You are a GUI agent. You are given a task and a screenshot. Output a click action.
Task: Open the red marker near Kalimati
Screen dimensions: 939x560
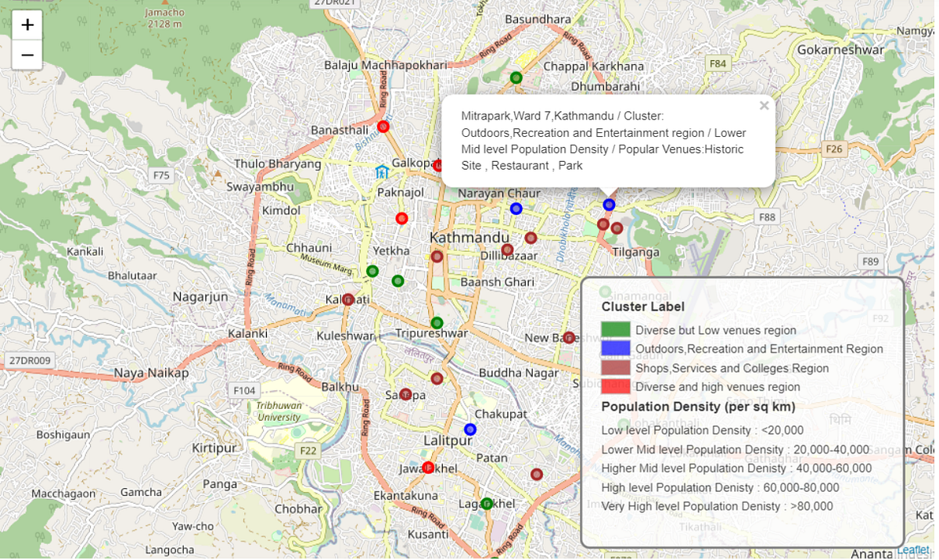pos(350,298)
